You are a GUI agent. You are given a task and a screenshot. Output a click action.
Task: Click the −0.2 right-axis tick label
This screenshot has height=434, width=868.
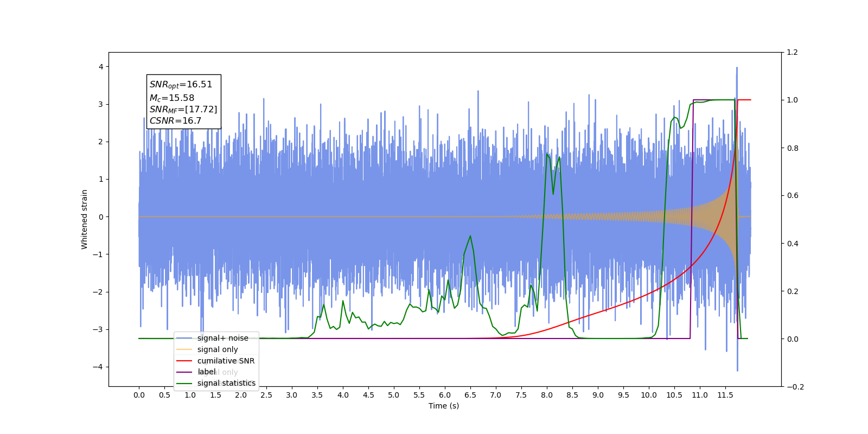(x=795, y=387)
